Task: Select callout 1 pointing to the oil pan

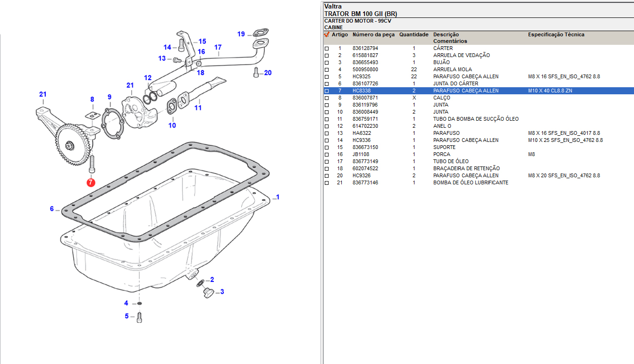Action: pos(278,197)
